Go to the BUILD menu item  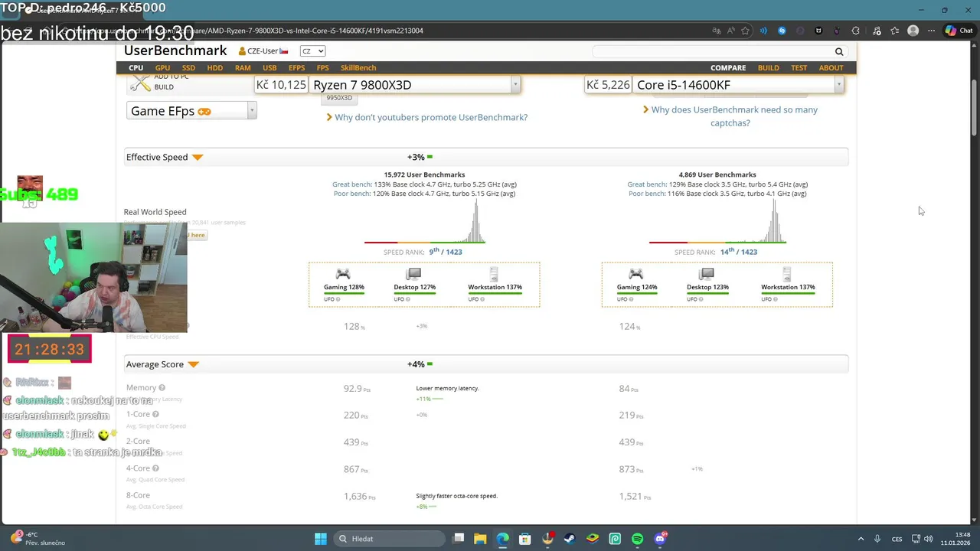point(768,68)
